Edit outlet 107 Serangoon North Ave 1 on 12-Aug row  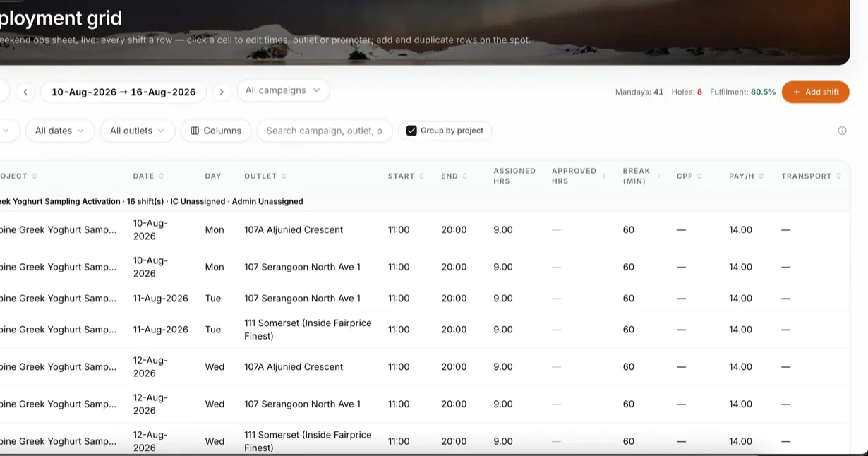point(302,404)
